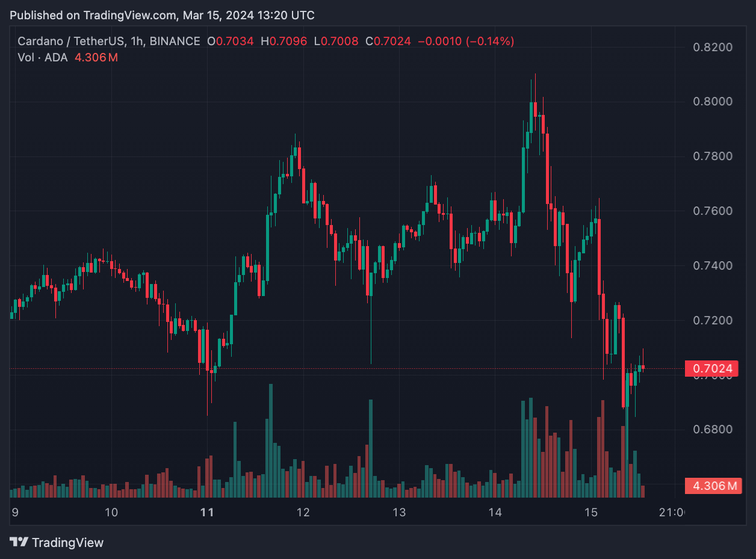
Task: Click the red 4.306 M volume tag
Action: pos(712,486)
